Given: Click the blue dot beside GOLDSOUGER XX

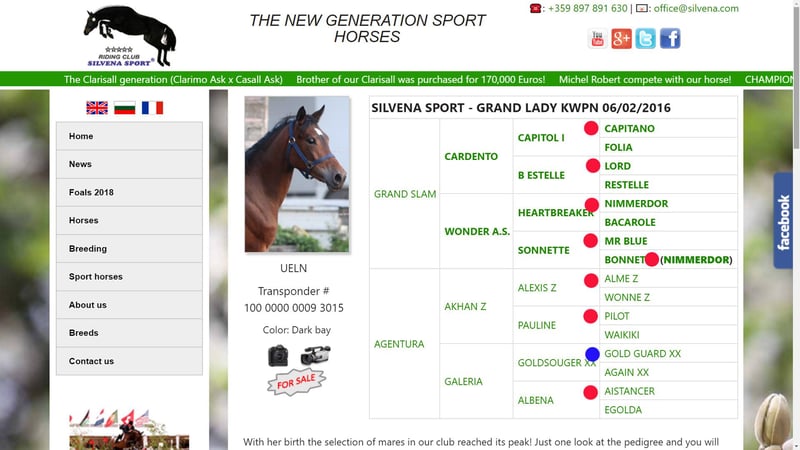Looking at the screenshot, I should [x=592, y=354].
